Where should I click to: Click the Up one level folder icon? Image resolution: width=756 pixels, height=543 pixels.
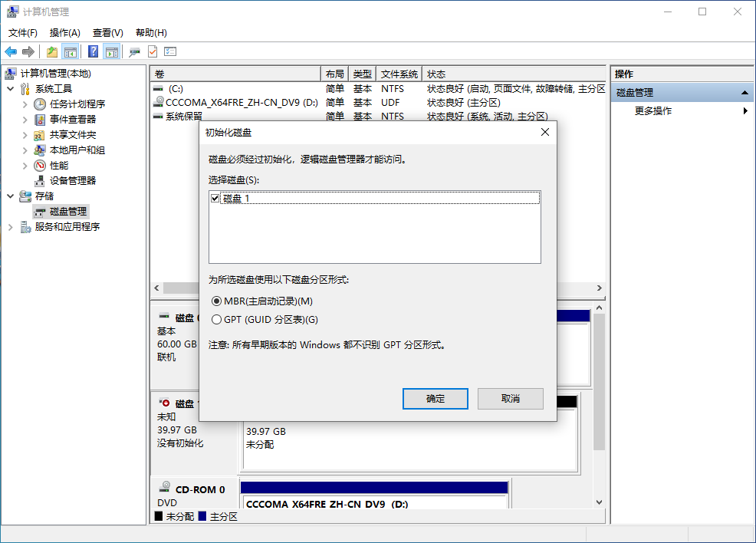click(52, 51)
